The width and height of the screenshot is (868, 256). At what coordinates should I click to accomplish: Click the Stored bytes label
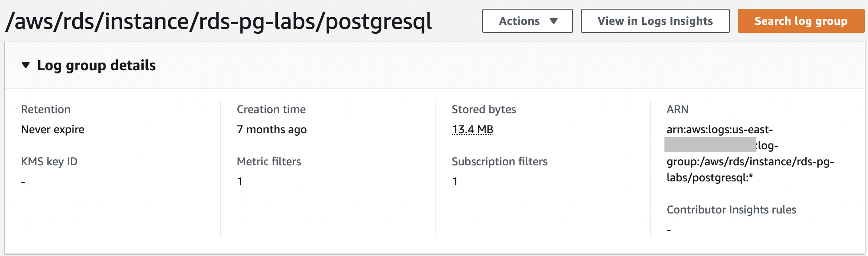coord(483,110)
